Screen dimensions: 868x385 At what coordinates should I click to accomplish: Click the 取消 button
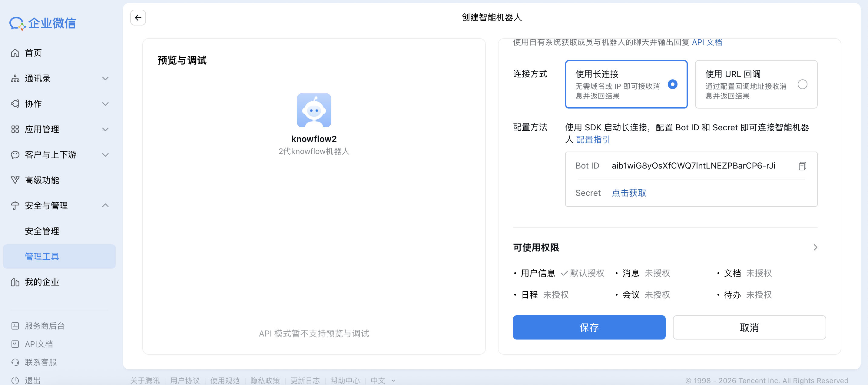coord(749,327)
